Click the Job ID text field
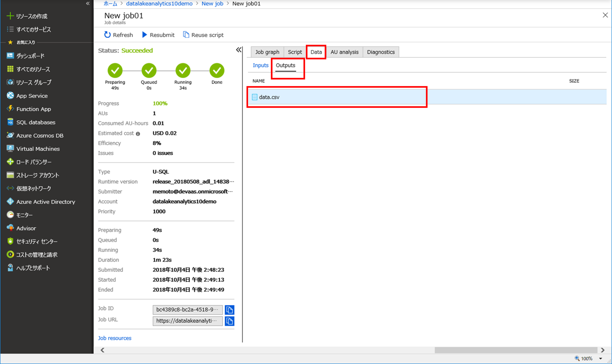The height and width of the screenshot is (364, 612). click(188, 310)
